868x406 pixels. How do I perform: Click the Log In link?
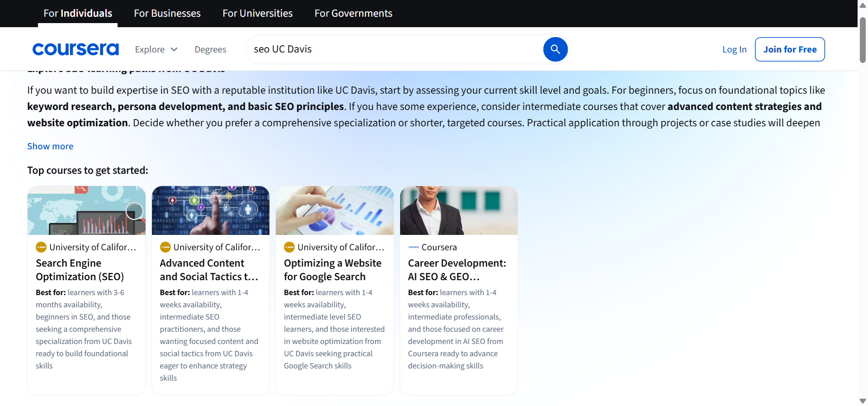point(734,49)
